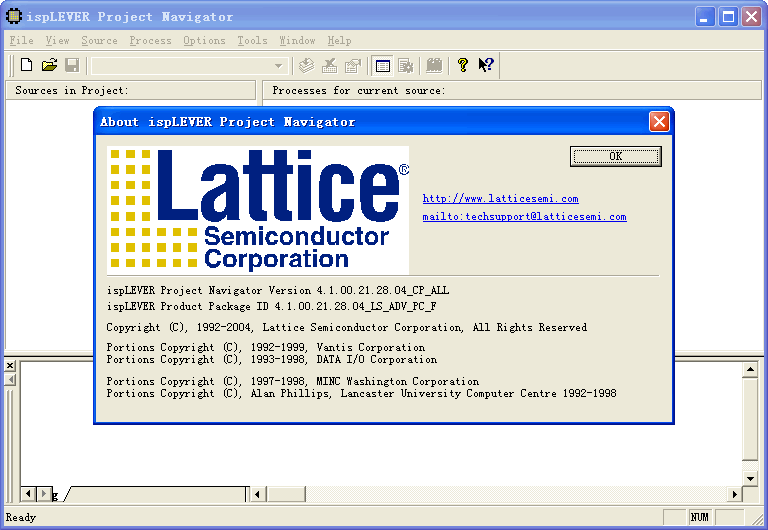The height and width of the screenshot is (530, 768).
Task: Click the remove source icon
Action: pos(329,65)
